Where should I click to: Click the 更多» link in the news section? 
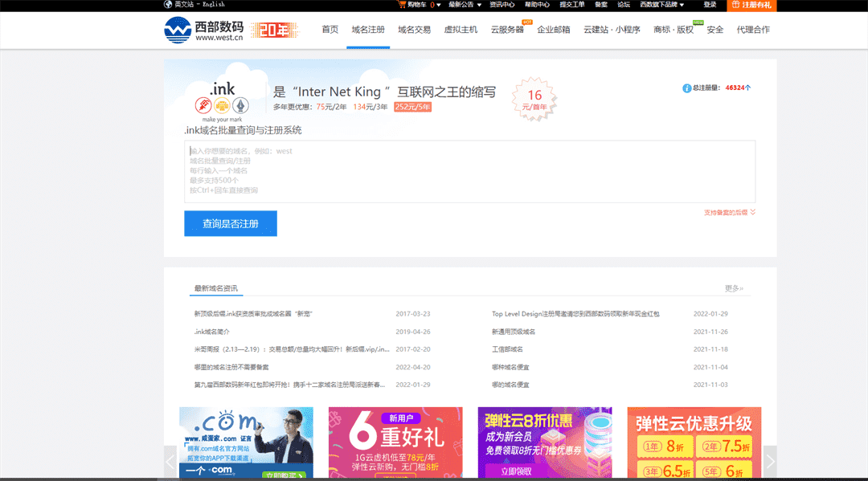click(x=734, y=288)
